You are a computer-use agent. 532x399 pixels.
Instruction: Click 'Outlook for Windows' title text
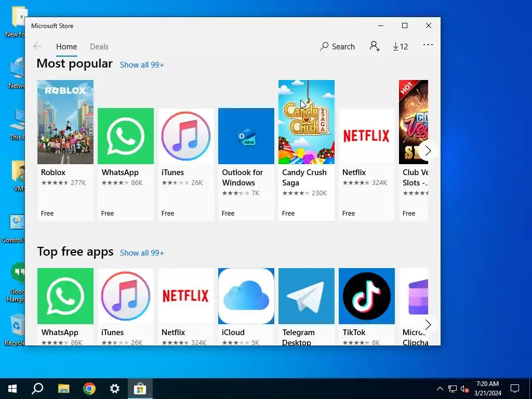point(242,178)
